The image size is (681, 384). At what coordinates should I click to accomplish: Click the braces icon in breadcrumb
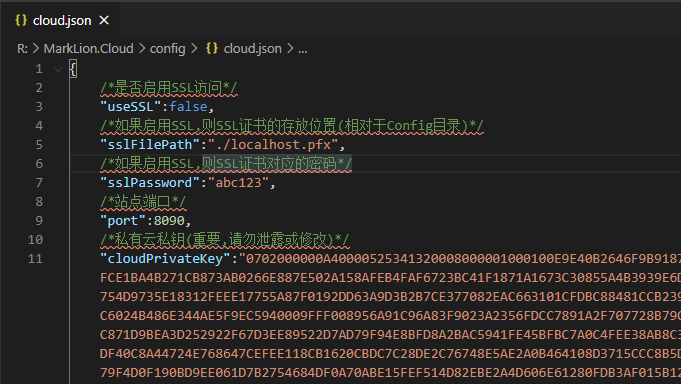[212, 48]
